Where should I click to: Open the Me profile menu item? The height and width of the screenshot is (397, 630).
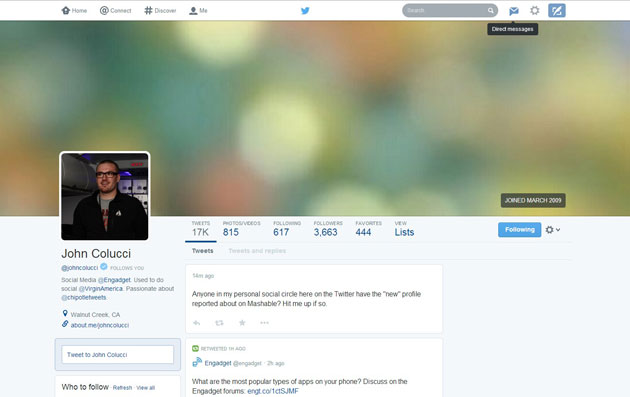198,10
